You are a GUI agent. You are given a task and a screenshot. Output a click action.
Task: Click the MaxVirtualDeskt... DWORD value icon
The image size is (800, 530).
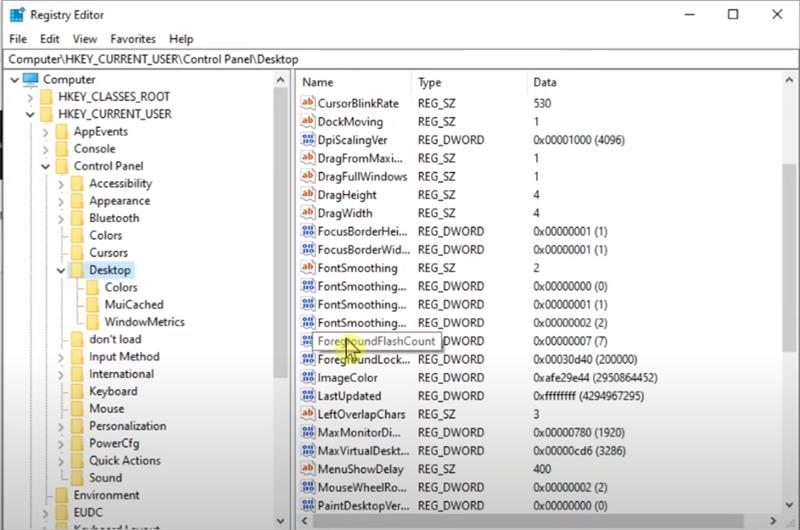click(308, 451)
